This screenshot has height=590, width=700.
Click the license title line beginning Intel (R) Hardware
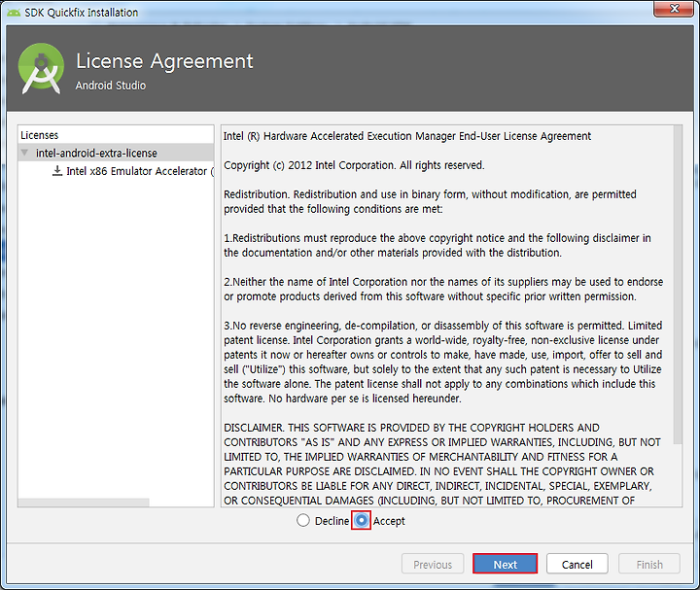[x=406, y=136]
